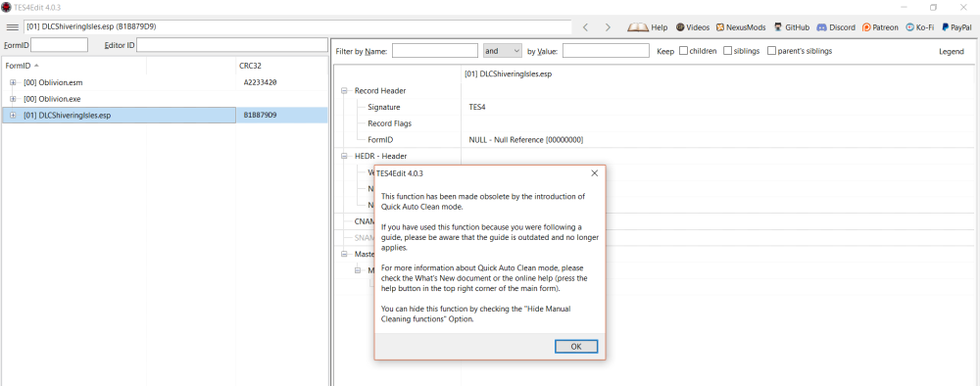Open the Legend button
The height and width of the screenshot is (386, 980).
click(952, 51)
